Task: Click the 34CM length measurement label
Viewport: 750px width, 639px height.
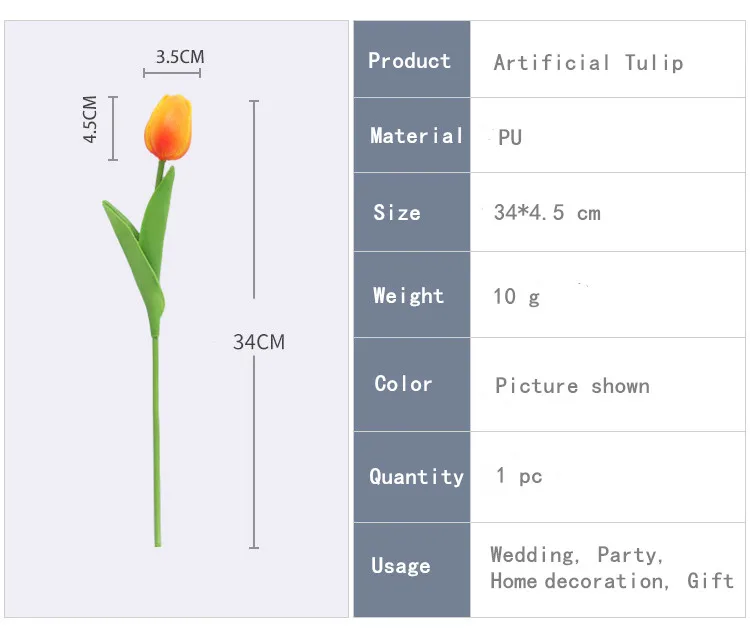Action: coord(259,342)
